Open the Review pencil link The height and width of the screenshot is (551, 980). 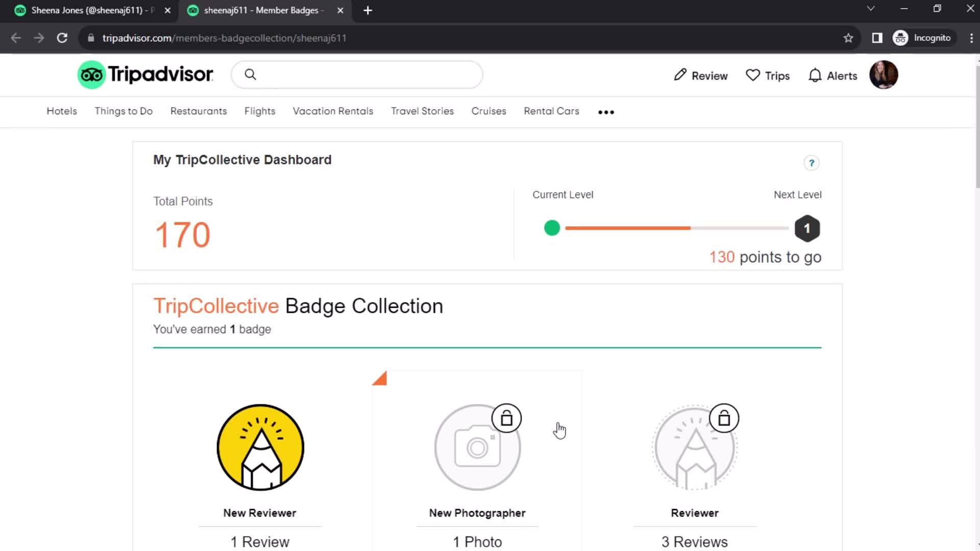coord(700,76)
